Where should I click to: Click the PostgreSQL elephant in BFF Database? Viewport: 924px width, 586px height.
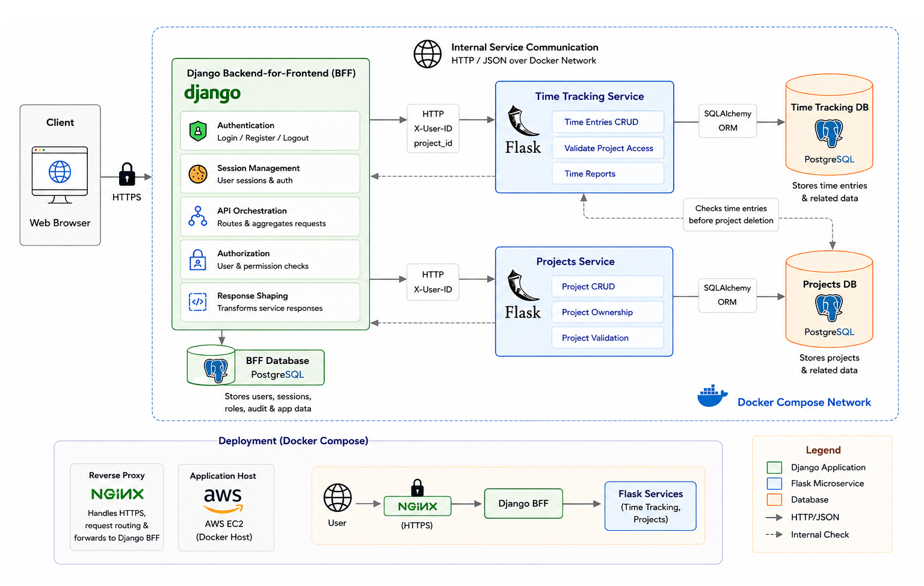216,370
